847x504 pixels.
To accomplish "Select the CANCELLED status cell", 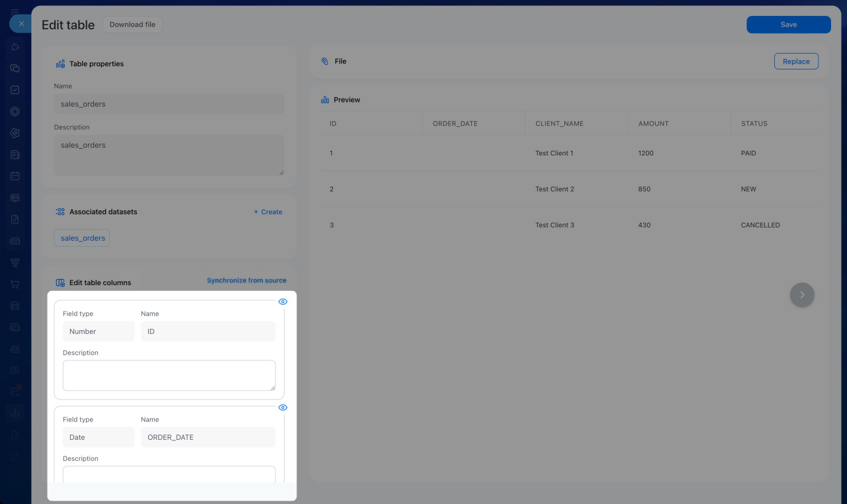I will (x=760, y=225).
